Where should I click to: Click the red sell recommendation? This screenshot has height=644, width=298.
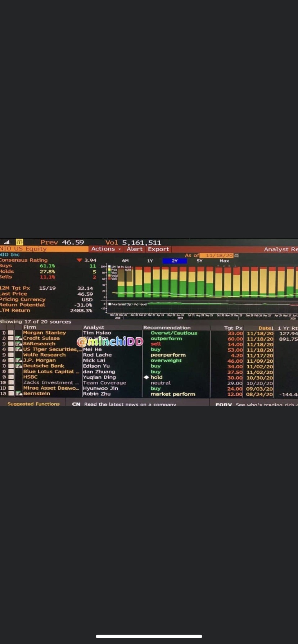tap(155, 344)
